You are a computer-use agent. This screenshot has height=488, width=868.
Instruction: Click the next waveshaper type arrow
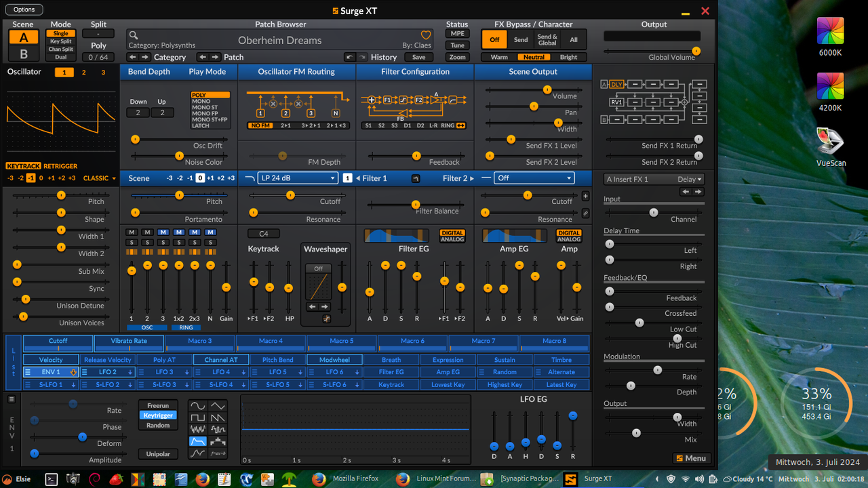click(x=324, y=306)
